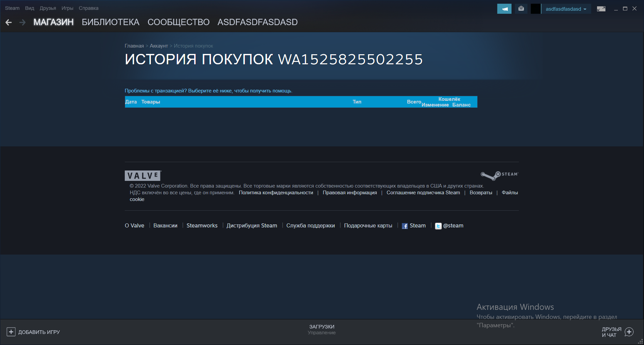Click the plus icon beside Add Game
This screenshot has height=345, width=644.
point(11,332)
